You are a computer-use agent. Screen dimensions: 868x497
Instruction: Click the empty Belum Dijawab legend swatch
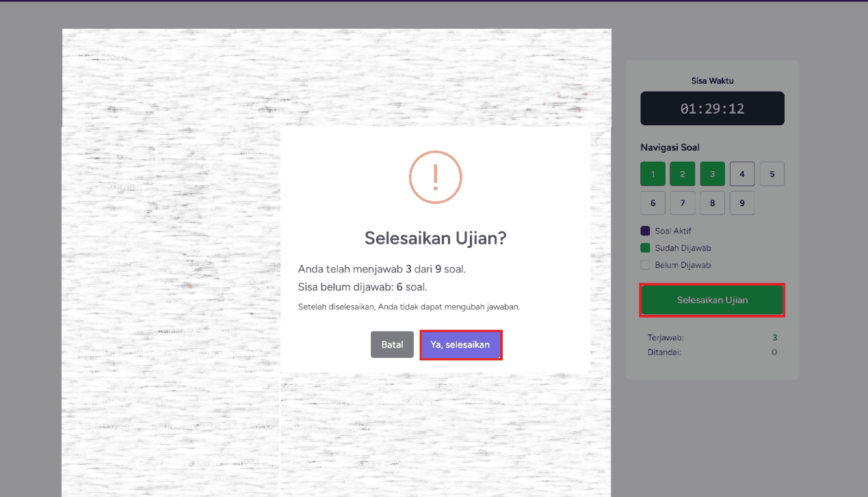(645, 265)
